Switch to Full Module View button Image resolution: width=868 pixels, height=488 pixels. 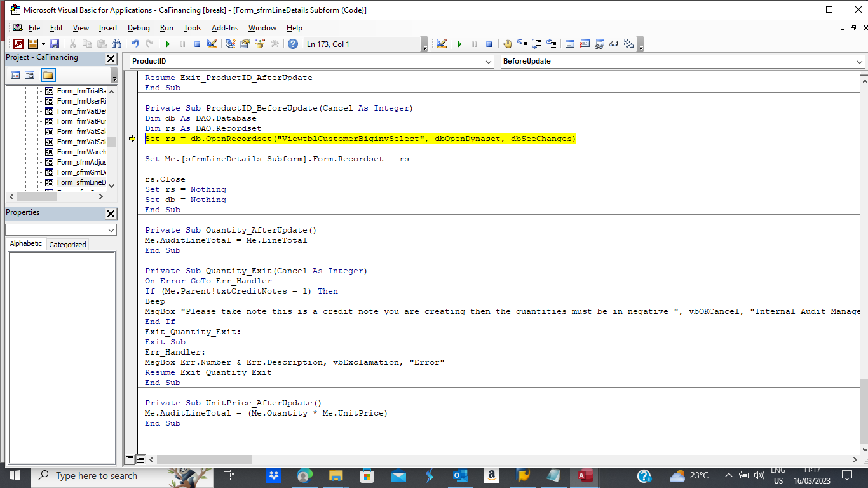click(140, 459)
